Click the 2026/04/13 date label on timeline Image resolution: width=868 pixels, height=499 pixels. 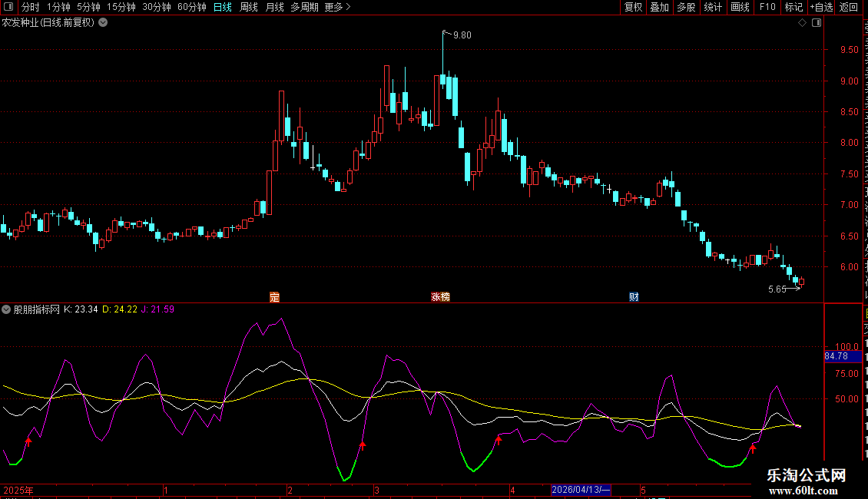coord(581,490)
